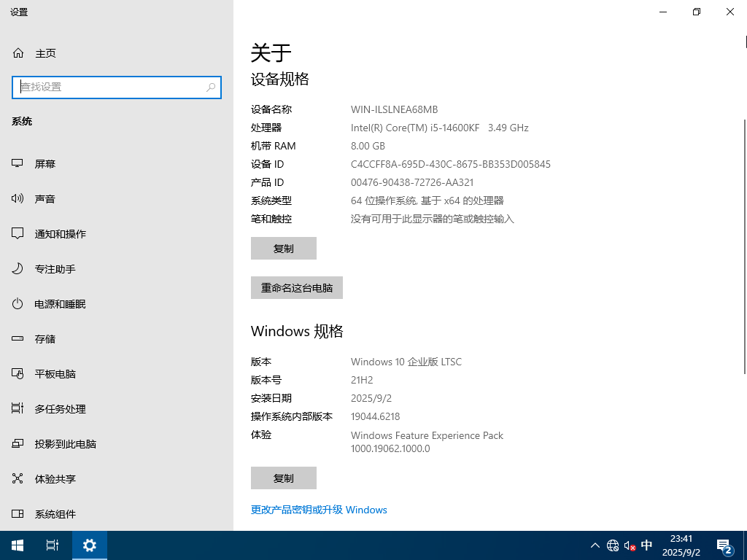Click the Home (主页) icon in sidebar
This screenshot has width=747, height=560.
(18, 53)
